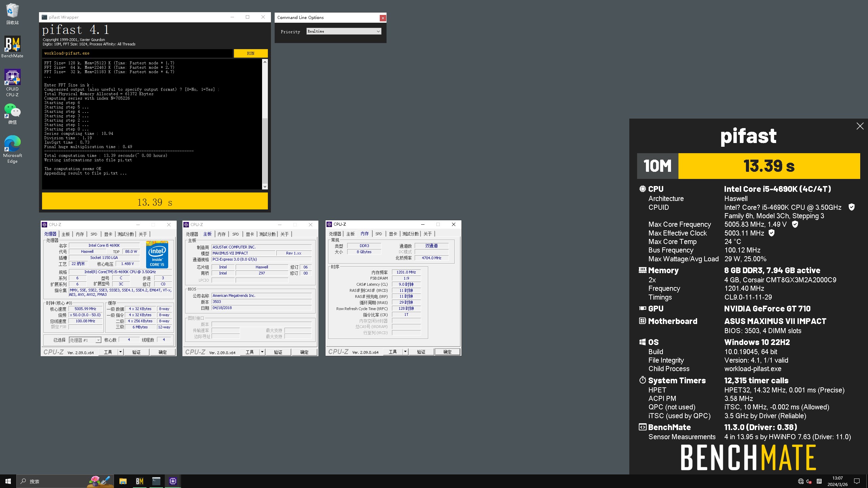Click the Max Core Frequency shield icon
Screen dimensions: 868x488
pyautogui.click(x=795, y=224)
